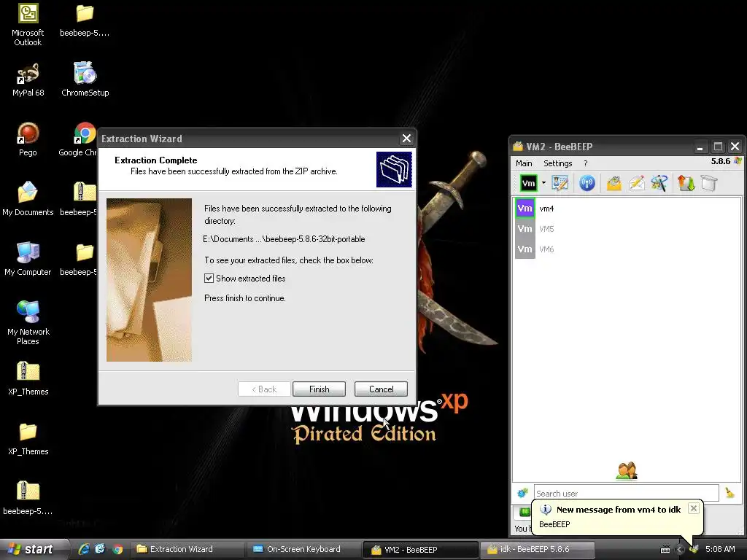Select the XP_Themes zipped archive icon

(28, 378)
